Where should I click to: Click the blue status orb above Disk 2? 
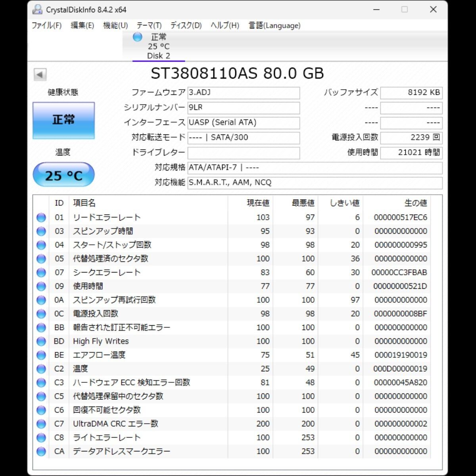(x=138, y=37)
